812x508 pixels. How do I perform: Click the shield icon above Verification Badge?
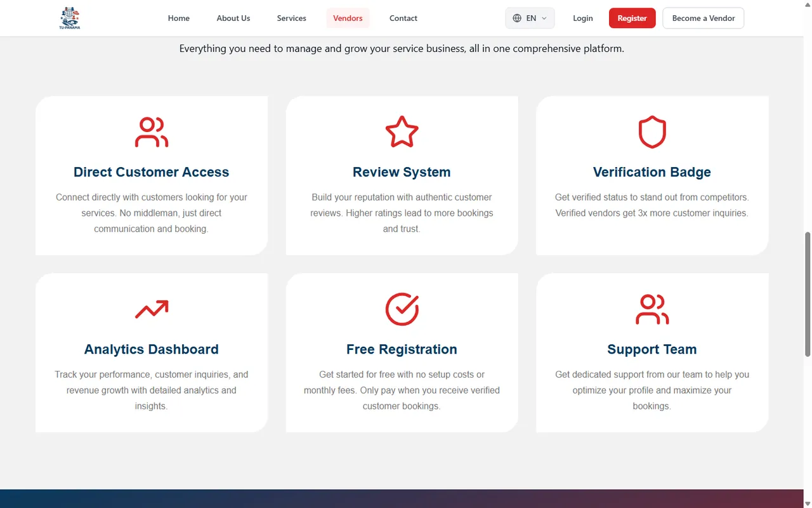click(652, 132)
